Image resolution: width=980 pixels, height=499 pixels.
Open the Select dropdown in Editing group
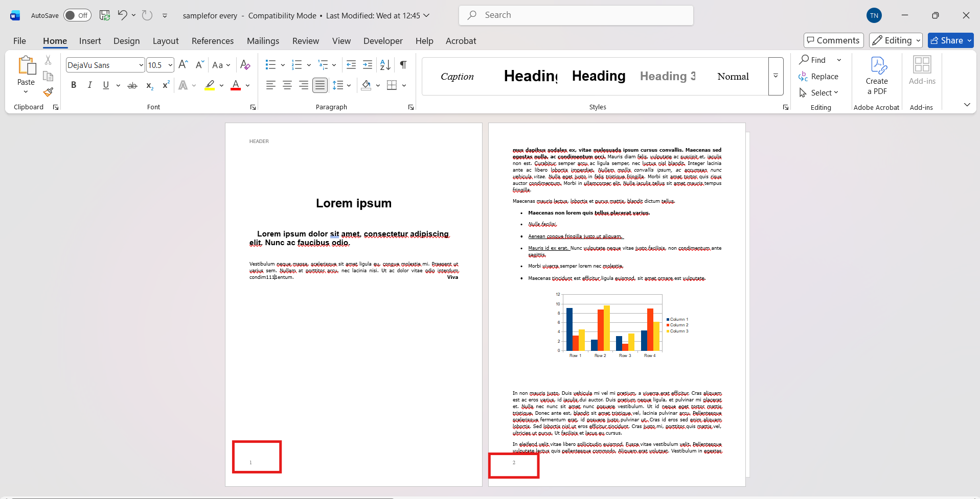pyautogui.click(x=818, y=92)
